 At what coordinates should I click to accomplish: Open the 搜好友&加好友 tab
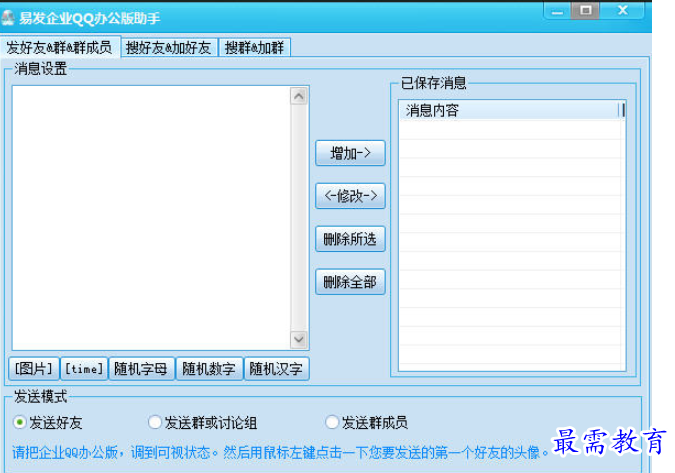(x=169, y=47)
